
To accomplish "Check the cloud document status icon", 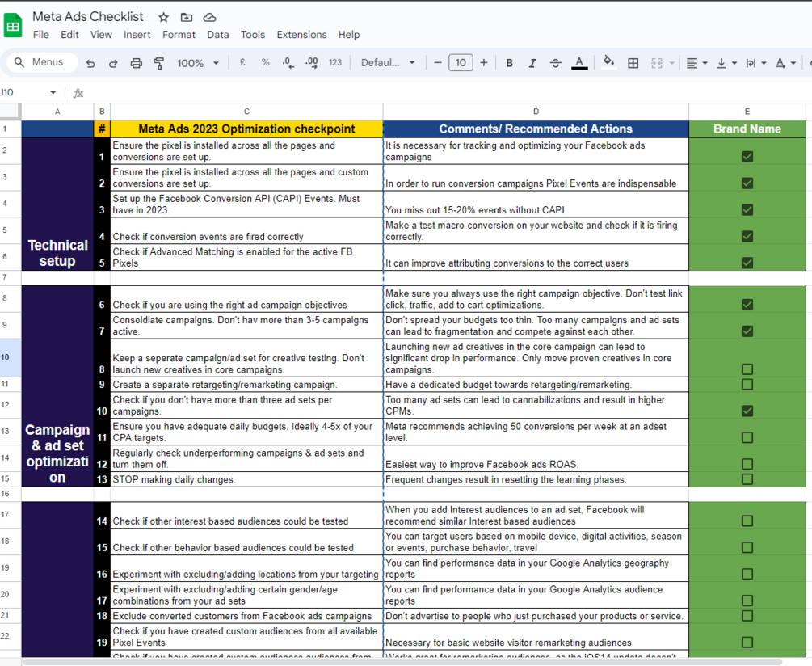I will (209, 18).
